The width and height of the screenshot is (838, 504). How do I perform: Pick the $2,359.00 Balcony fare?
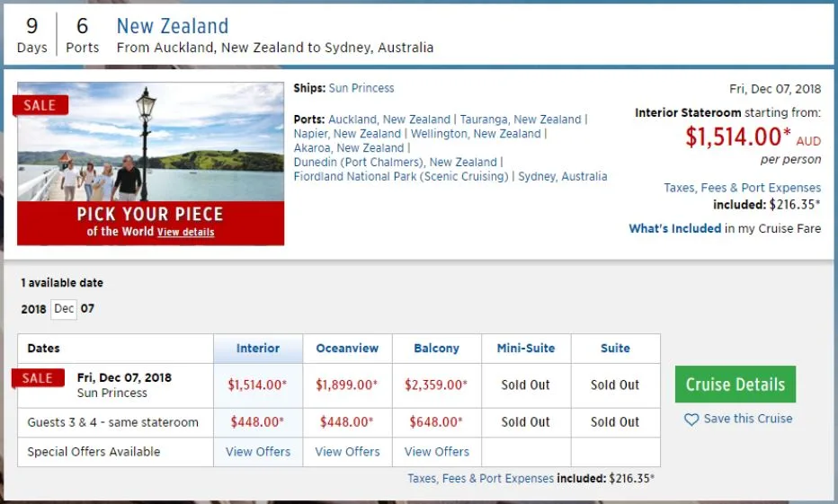click(436, 385)
